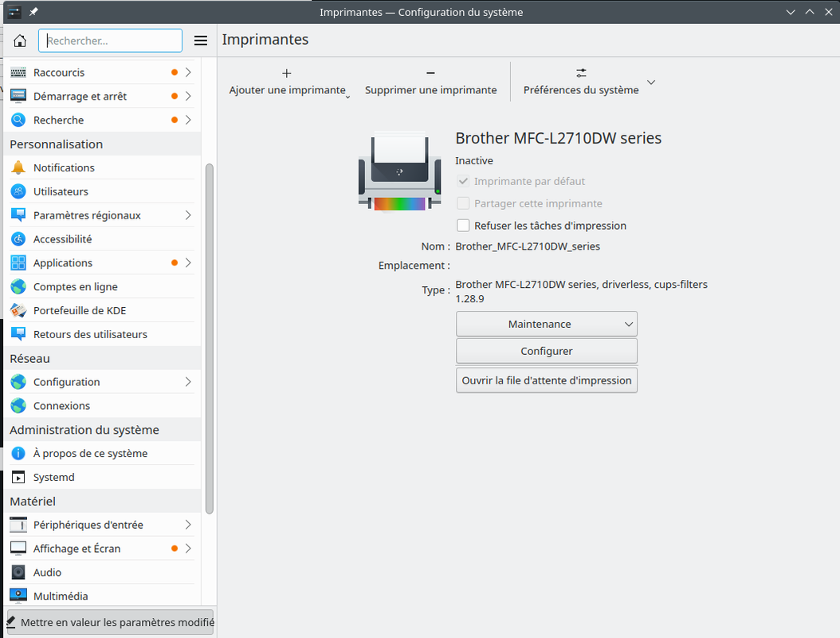Click the network Configuration globe icon
Viewport: 840px width, 638px height.
[18, 382]
